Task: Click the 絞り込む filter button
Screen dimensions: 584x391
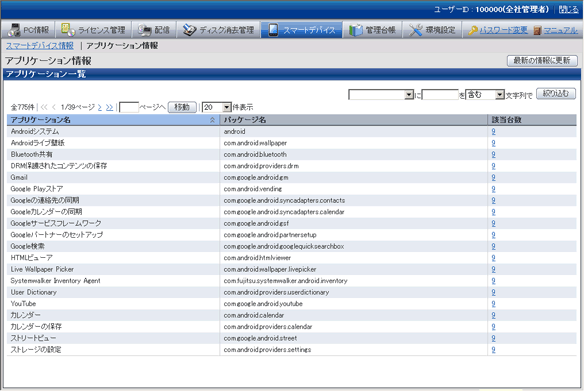Action: tap(556, 93)
